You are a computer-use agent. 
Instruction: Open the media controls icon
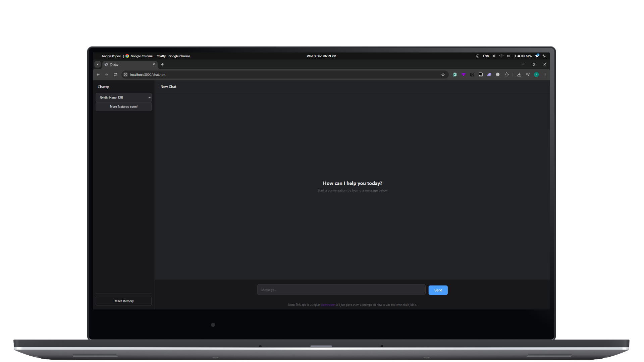(528, 74)
